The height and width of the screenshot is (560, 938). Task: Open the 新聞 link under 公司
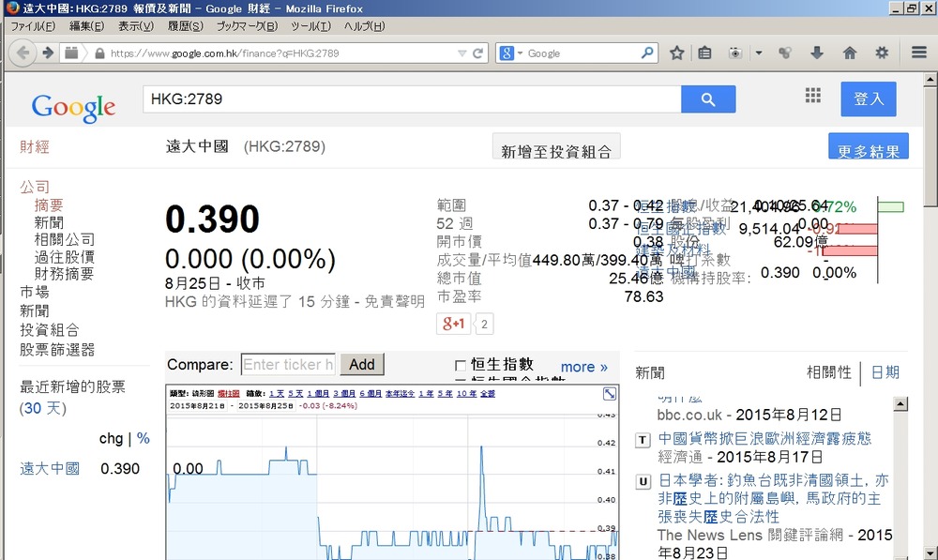point(49,222)
